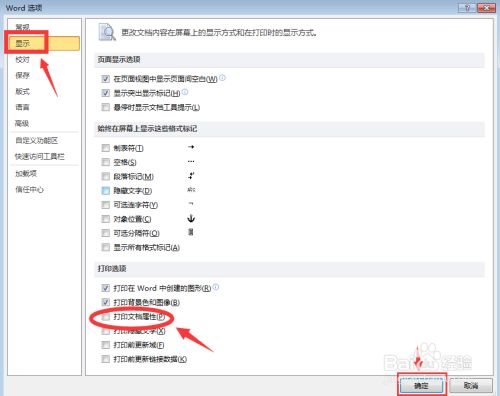Screen dimensions: 500x396
Task: Toggle 打印在 Word 中创建的图形(R)
Action: [x=106, y=288]
